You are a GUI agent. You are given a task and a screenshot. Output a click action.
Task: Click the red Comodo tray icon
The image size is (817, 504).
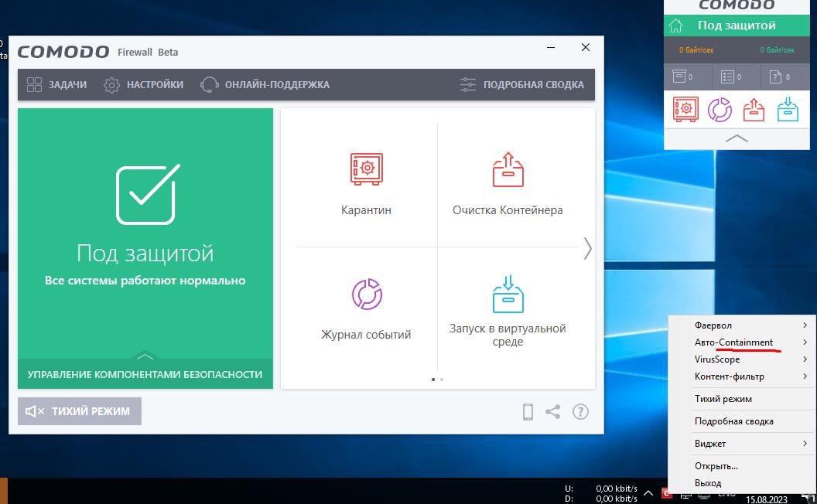coord(665,493)
